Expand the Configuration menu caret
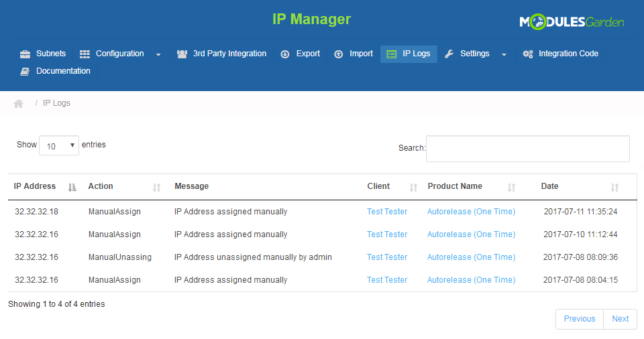 point(158,54)
